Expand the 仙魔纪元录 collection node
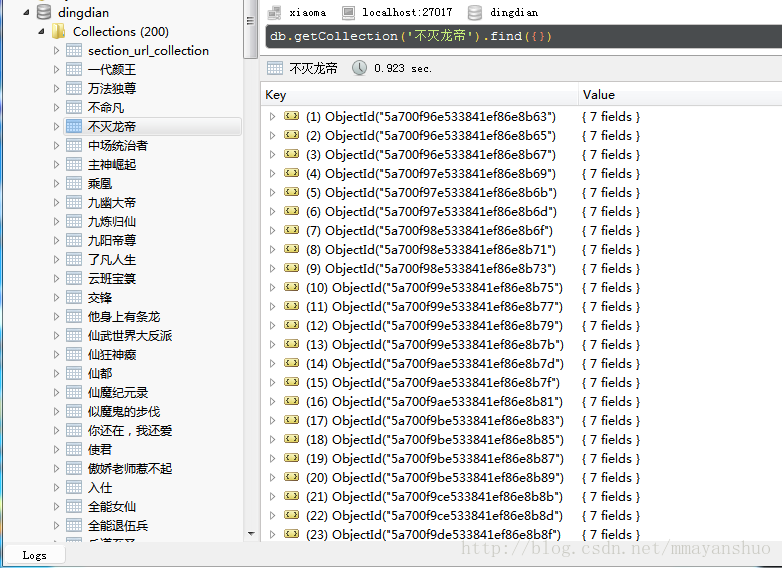The height and width of the screenshot is (568, 782). 56,392
